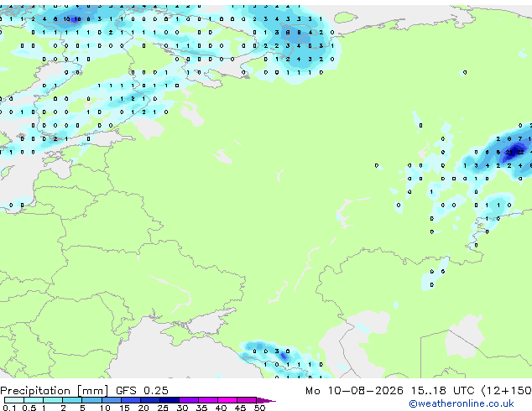Click the legend label '25'
Image resolution: width=532 pixels, height=411 pixels.
163,408
